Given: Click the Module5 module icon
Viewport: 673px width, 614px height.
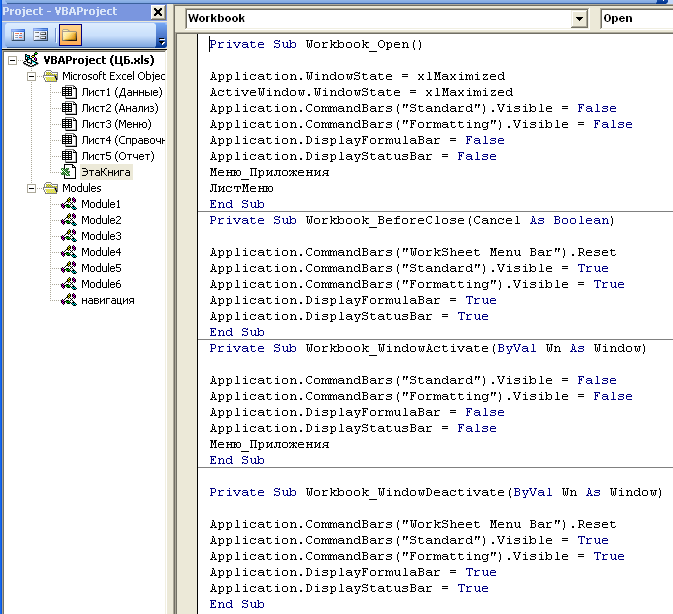Looking at the screenshot, I should click(69, 268).
